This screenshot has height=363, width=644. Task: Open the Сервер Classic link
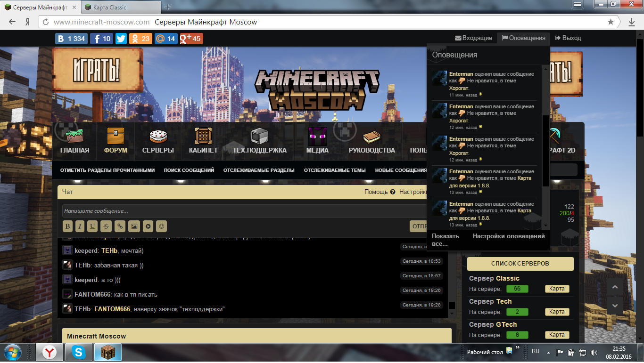494,278
